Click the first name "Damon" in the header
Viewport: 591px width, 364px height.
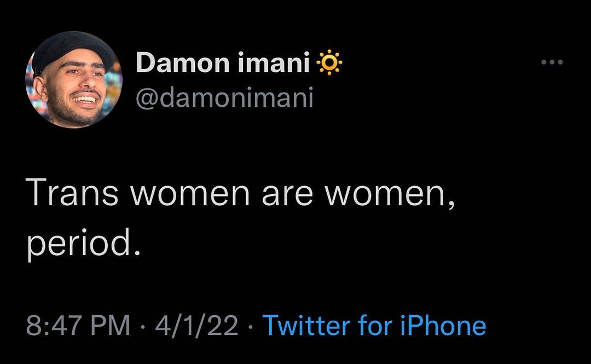[x=183, y=63]
